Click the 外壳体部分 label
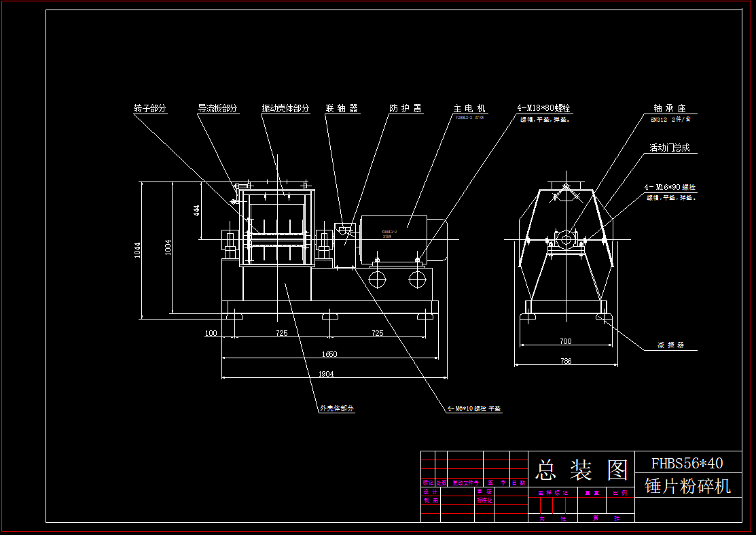The width and height of the screenshot is (756, 535). (x=336, y=408)
